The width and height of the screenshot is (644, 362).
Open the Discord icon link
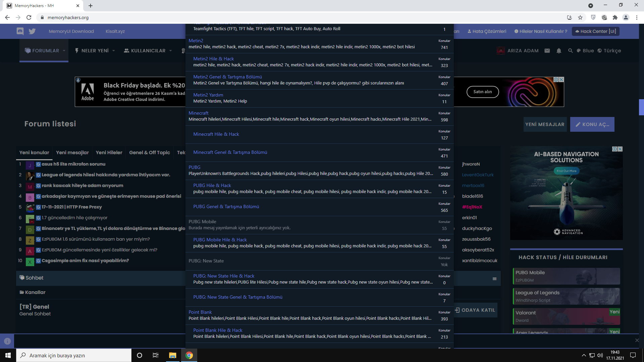tap(20, 31)
